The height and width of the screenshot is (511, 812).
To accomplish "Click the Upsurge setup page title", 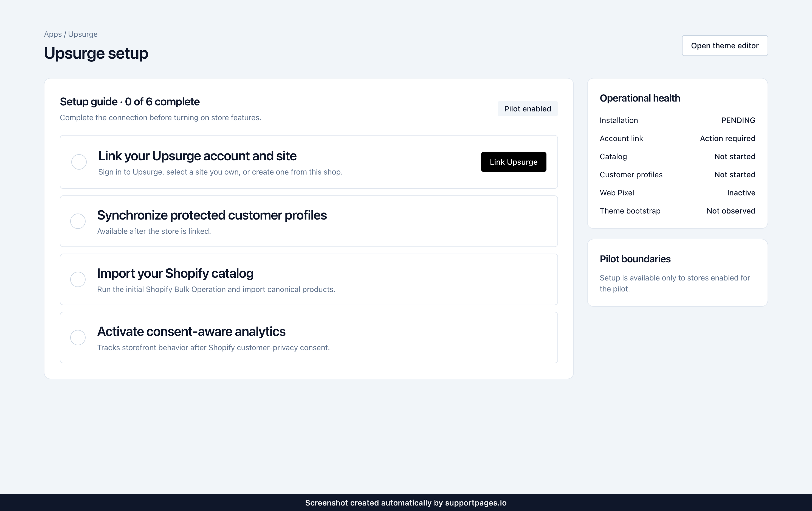I will pos(96,53).
